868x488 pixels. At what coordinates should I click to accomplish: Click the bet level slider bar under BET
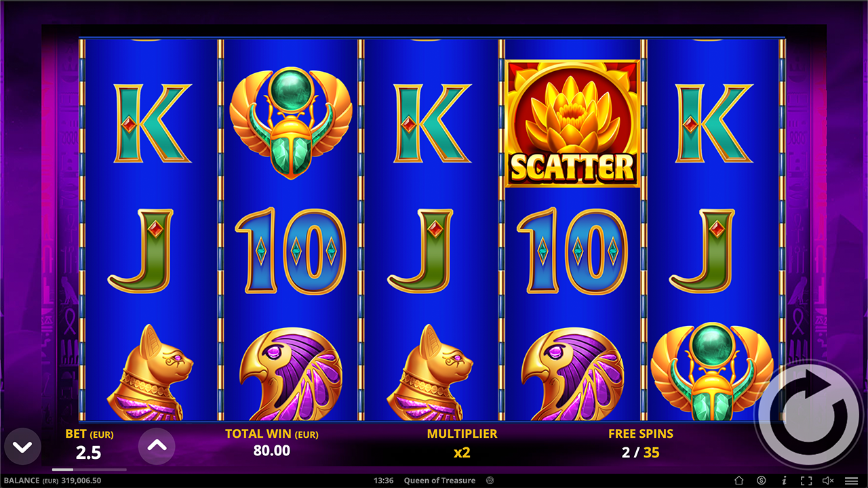(x=89, y=469)
